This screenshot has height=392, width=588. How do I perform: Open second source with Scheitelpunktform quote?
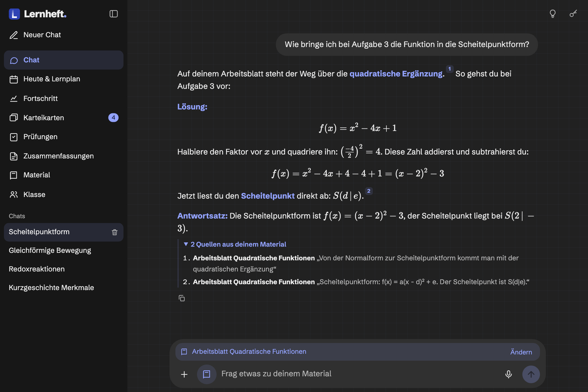click(361, 282)
